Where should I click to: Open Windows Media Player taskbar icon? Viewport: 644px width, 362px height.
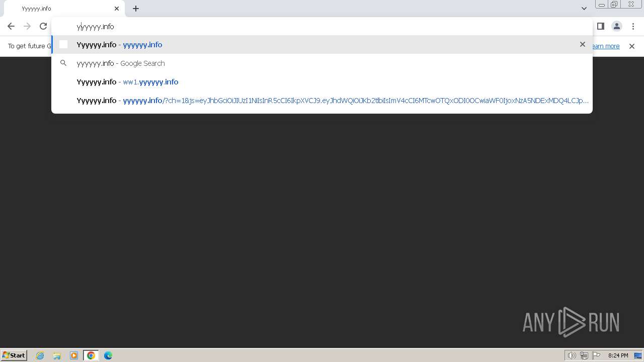(74, 355)
